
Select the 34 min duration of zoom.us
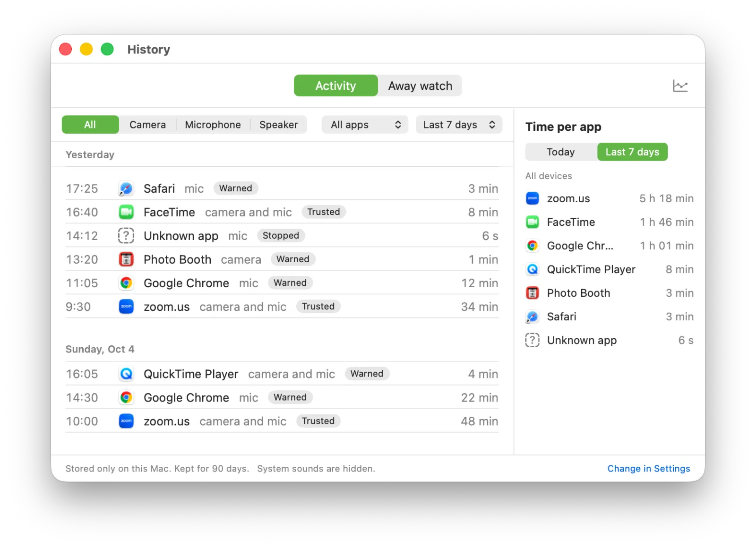tap(480, 307)
